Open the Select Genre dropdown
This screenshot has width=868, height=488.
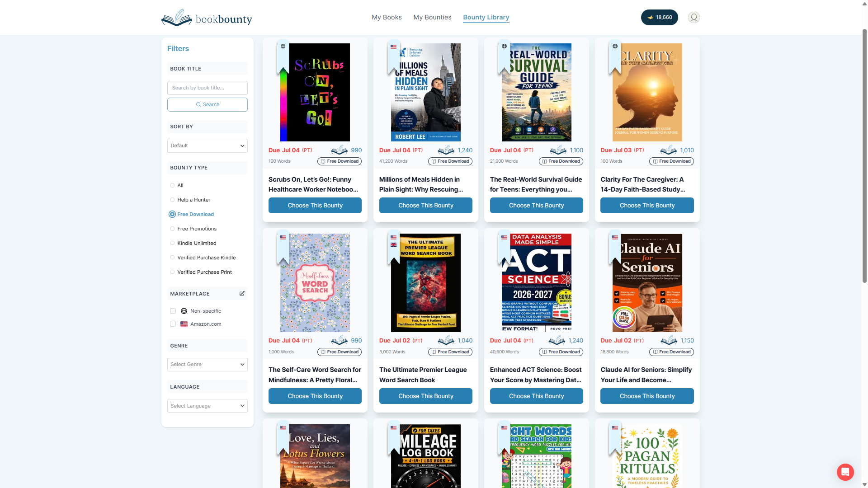click(208, 364)
